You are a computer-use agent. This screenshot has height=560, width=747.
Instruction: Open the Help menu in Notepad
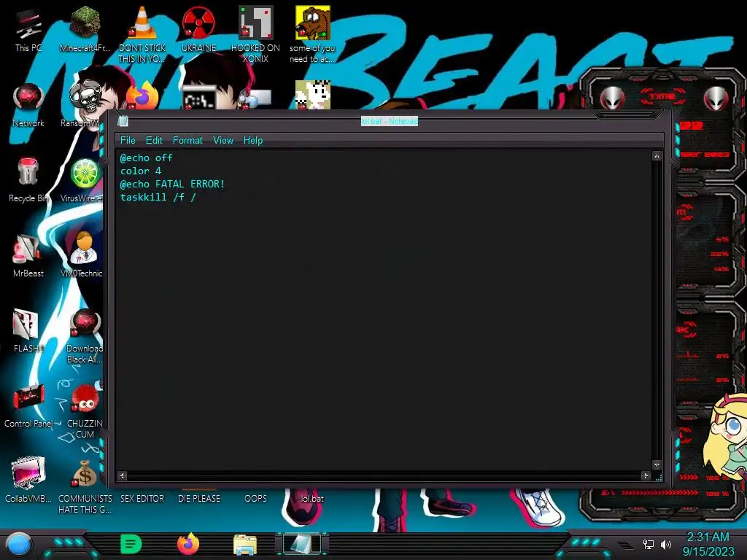(253, 141)
